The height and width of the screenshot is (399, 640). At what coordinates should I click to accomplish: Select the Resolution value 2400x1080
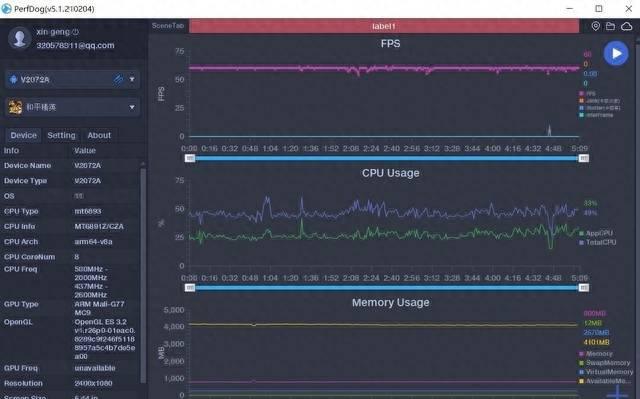(93, 383)
